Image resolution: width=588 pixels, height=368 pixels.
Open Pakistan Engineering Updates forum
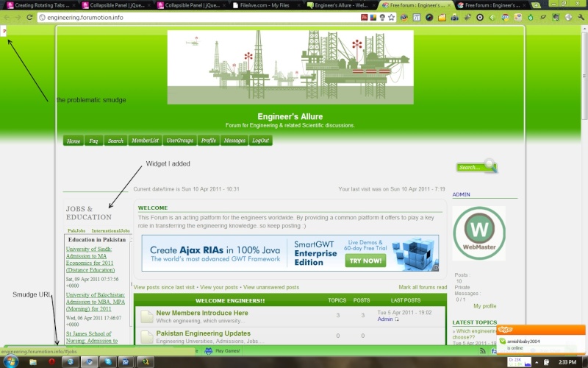[x=204, y=333]
